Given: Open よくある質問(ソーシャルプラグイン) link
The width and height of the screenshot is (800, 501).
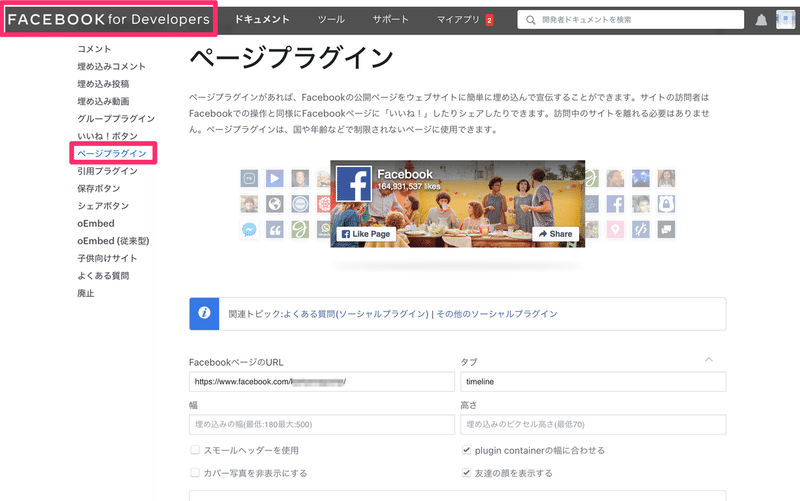Looking at the screenshot, I should coord(356,314).
